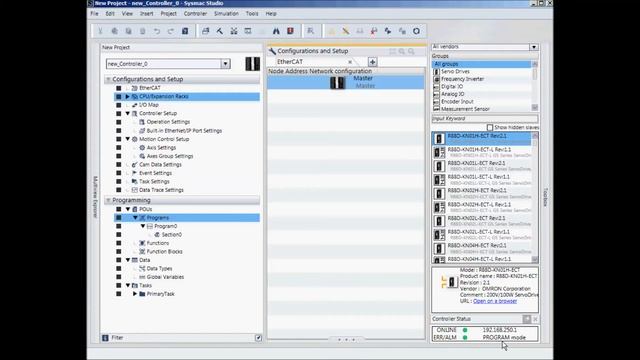This screenshot has width=640, height=360.
Task: Click the R88D-KN02H-ECT Rev:2.1 device icon
Action: [x=439, y=193]
